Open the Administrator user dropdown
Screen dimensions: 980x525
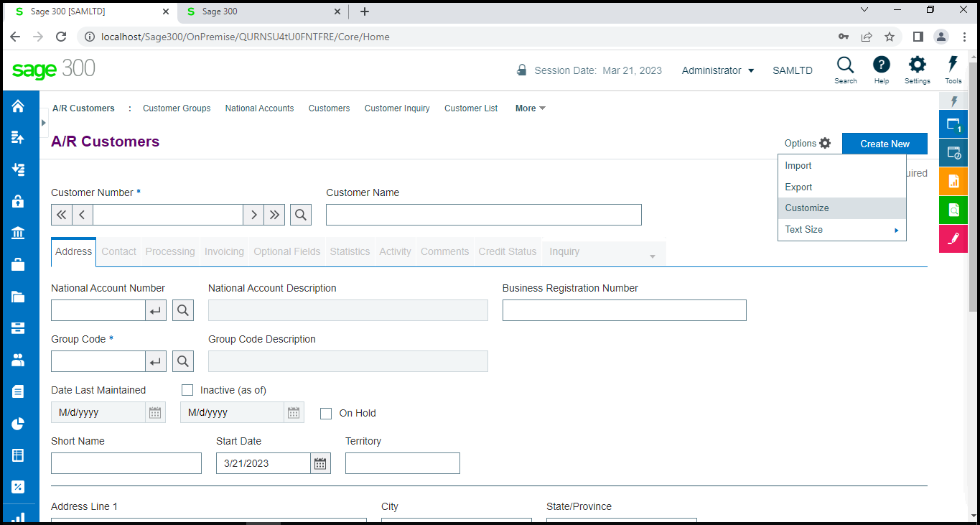pos(718,70)
